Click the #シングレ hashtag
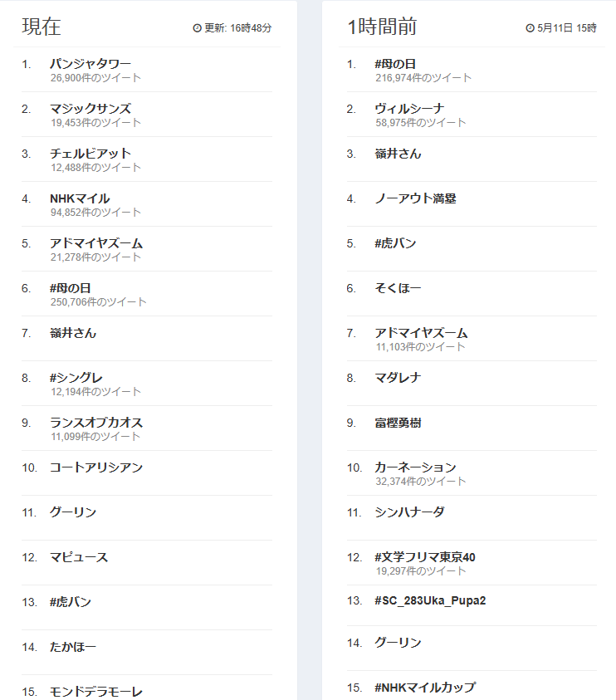The width and height of the screenshot is (616, 700). pyautogui.click(x=76, y=378)
